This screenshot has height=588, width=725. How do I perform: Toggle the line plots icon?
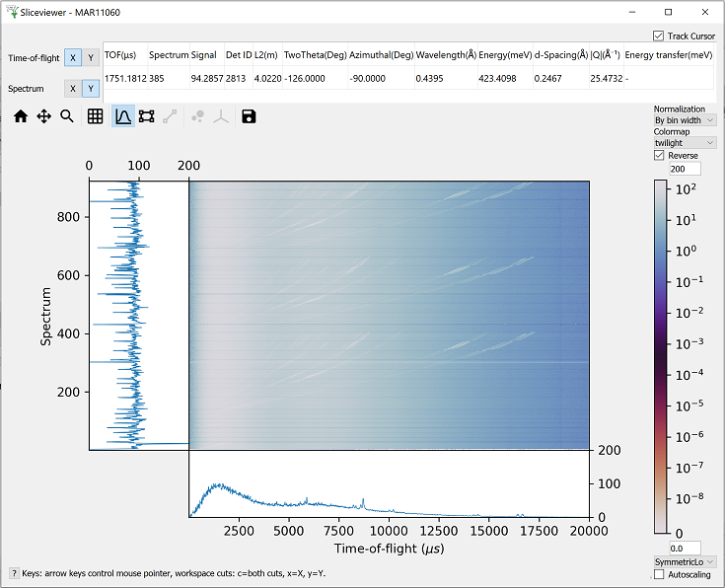coord(123,116)
